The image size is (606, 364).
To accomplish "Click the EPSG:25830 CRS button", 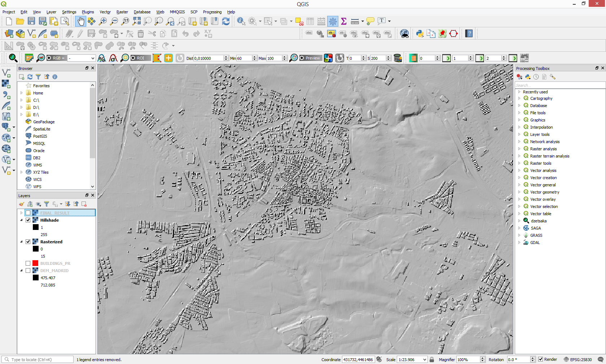I will (578, 360).
